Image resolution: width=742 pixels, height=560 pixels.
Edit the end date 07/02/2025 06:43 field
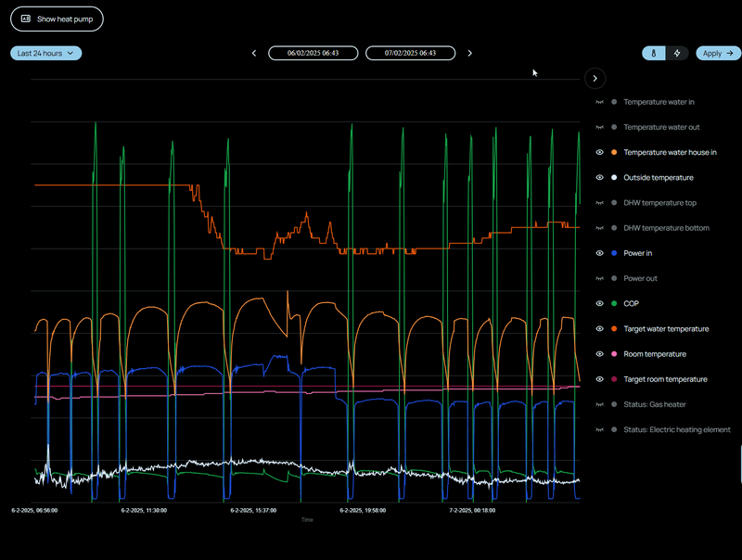[410, 53]
